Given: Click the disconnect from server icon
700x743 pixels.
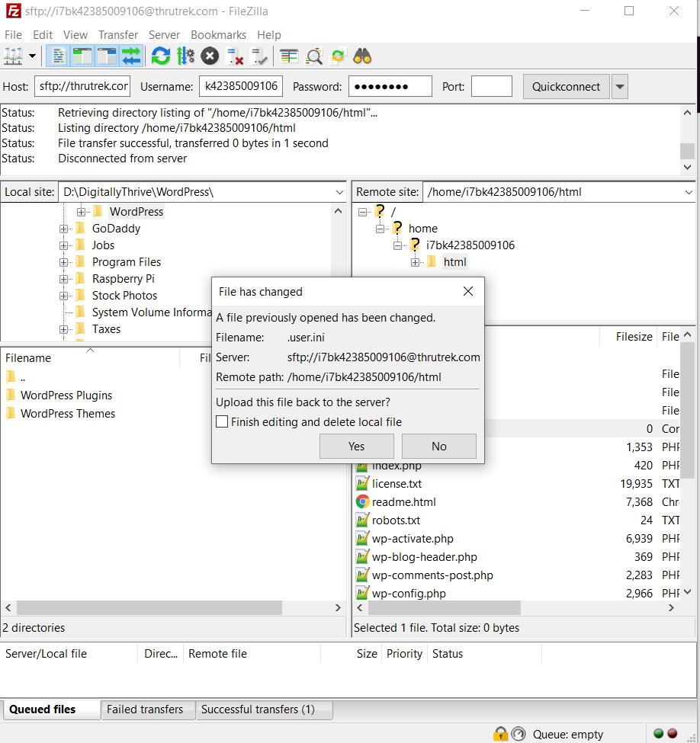Looking at the screenshot, I should (235, 56).
